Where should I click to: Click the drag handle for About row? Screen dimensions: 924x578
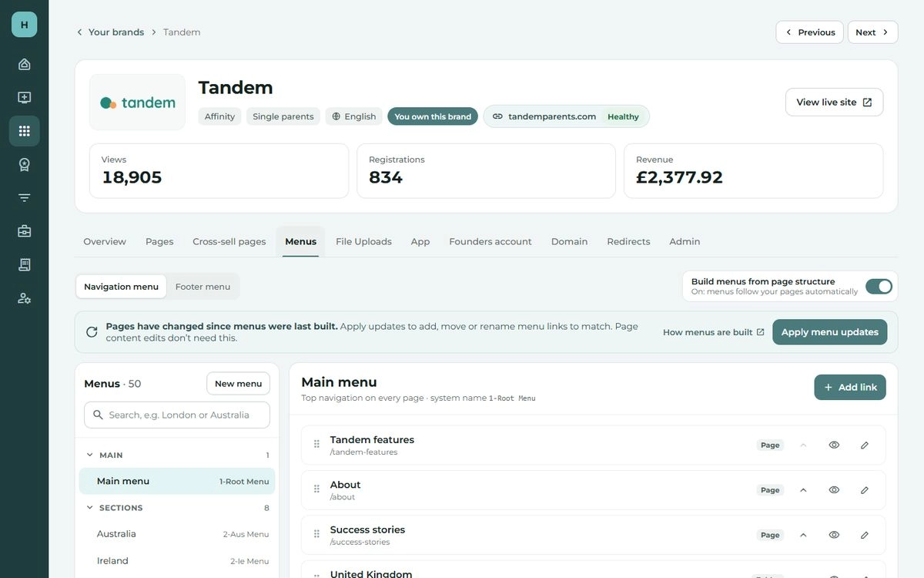tap(316, 489)
